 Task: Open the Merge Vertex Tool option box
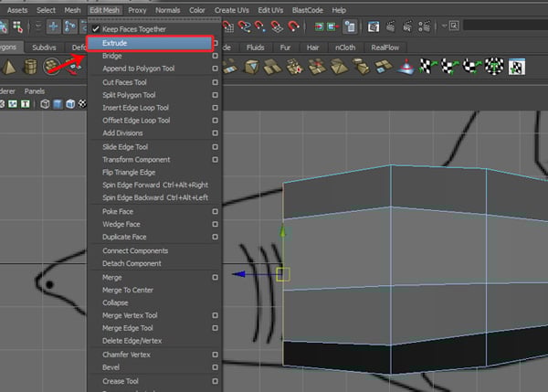click(x=215, y=315)
